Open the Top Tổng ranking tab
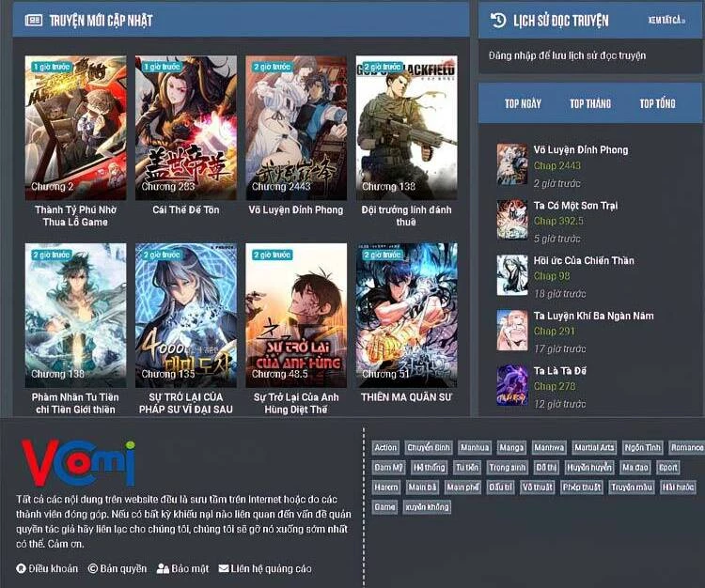 657,103
